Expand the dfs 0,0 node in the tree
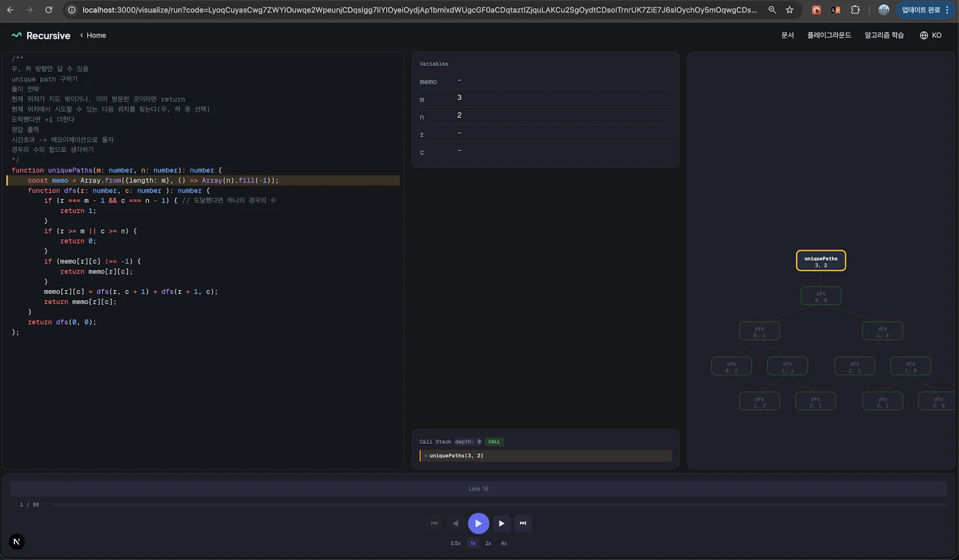959x560 pixels. click(821, 295)
